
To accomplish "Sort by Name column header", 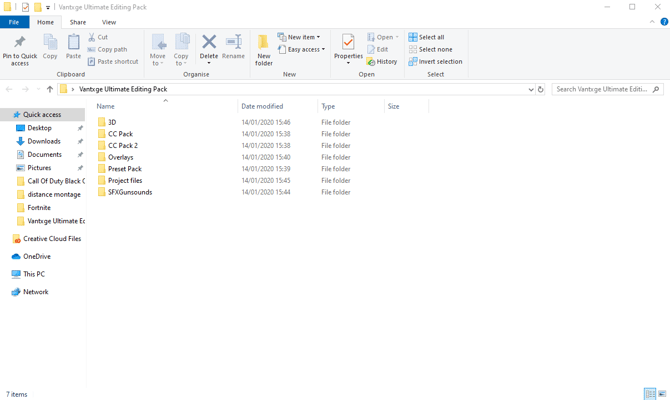I will pyautogui.click(x=106, y=106).
